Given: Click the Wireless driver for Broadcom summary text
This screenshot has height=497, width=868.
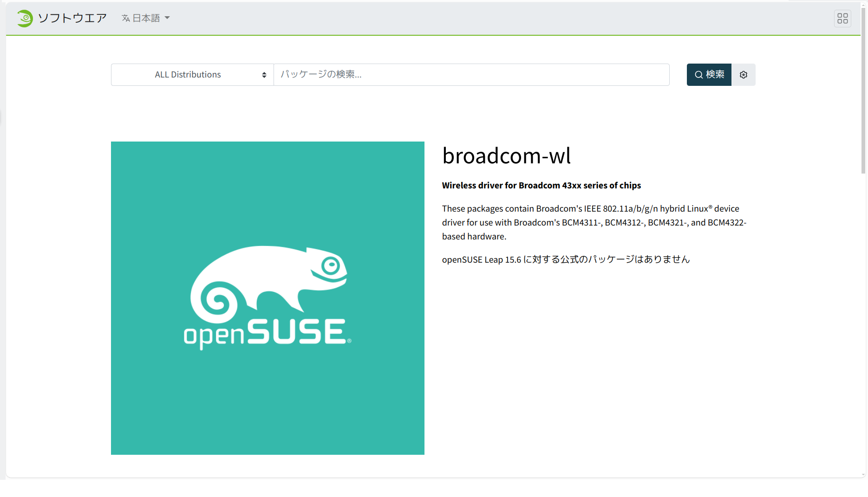Looking at the screenshot, I should point(542,185).
